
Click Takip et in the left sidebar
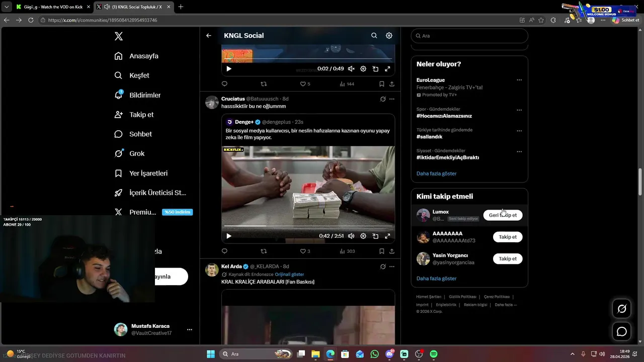[134, 115]
